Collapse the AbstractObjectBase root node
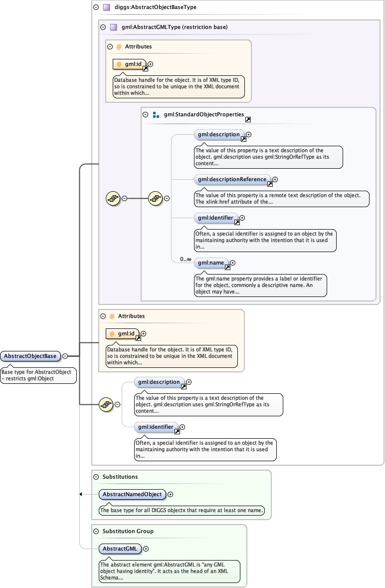This screenshot has width=385, height=588. coord(65,356)
